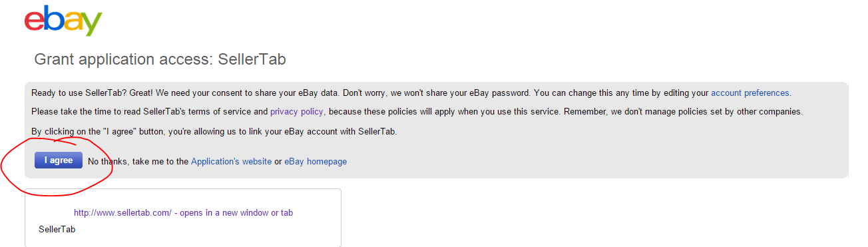Screen dimensions: 868x247
Task: Click the "Grant application access: SellerTab" heading
Action: point(160,59)
